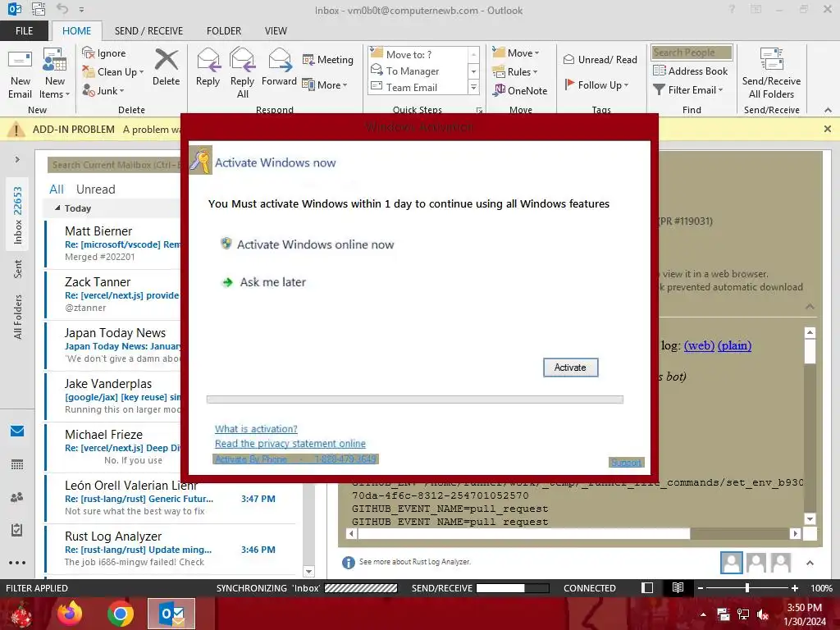Open the New Items menu
Viewport: 840px width, 630px height.
point(55,74)
